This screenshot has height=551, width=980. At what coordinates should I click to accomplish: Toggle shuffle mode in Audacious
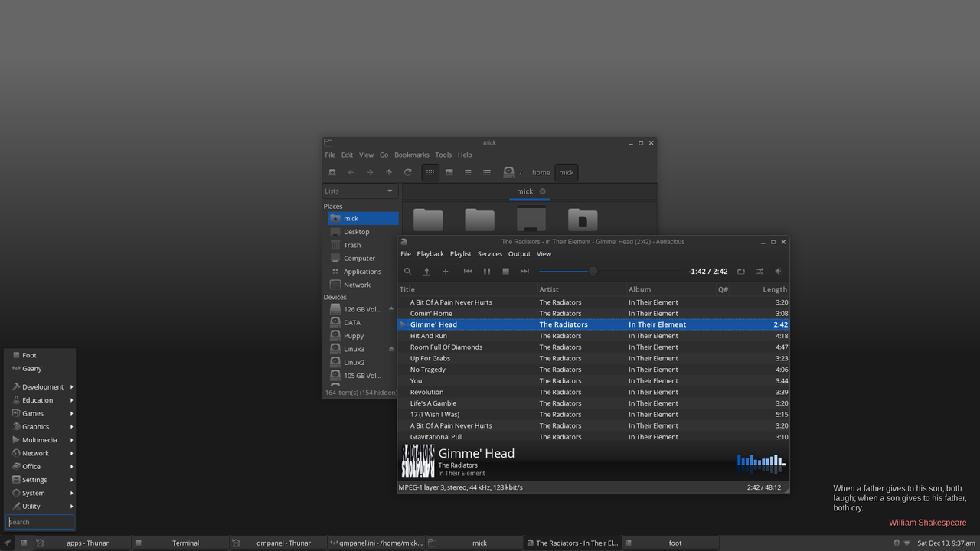pos(759,271)
